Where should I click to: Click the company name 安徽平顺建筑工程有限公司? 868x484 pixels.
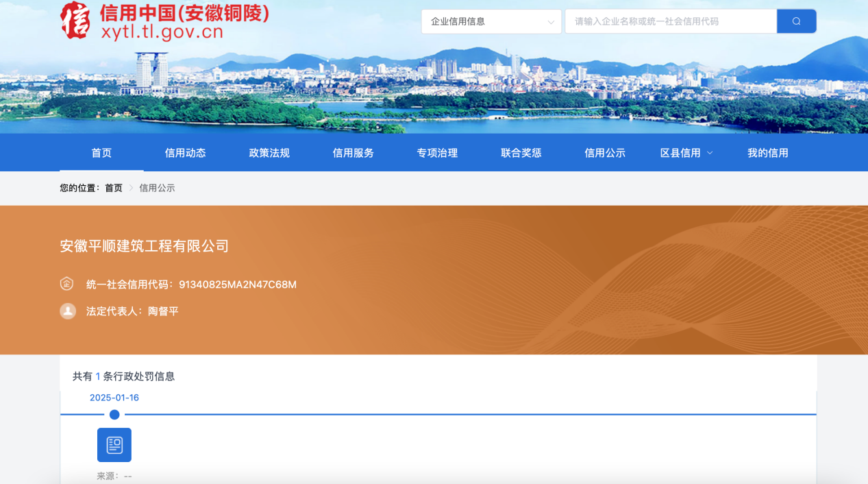coord(145,246)
